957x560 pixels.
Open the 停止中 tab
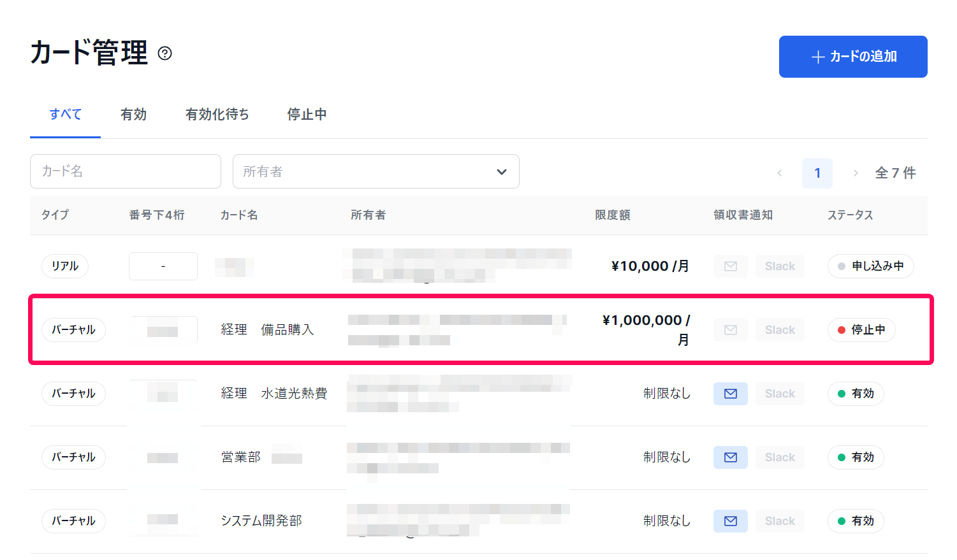pyautogui.click(x=307, y=114)
